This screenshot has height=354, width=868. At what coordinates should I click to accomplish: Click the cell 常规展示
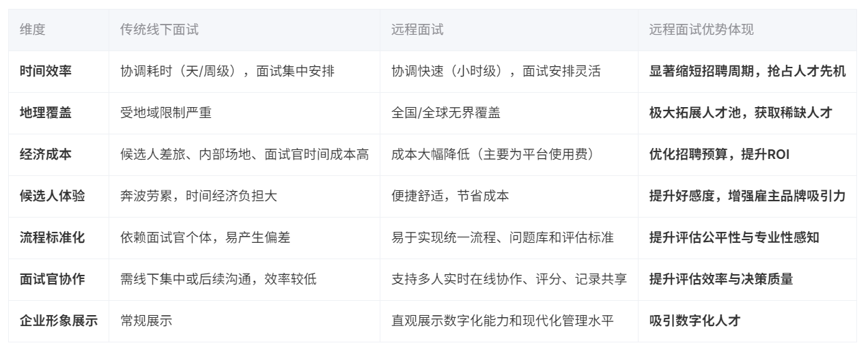(145, 321)
